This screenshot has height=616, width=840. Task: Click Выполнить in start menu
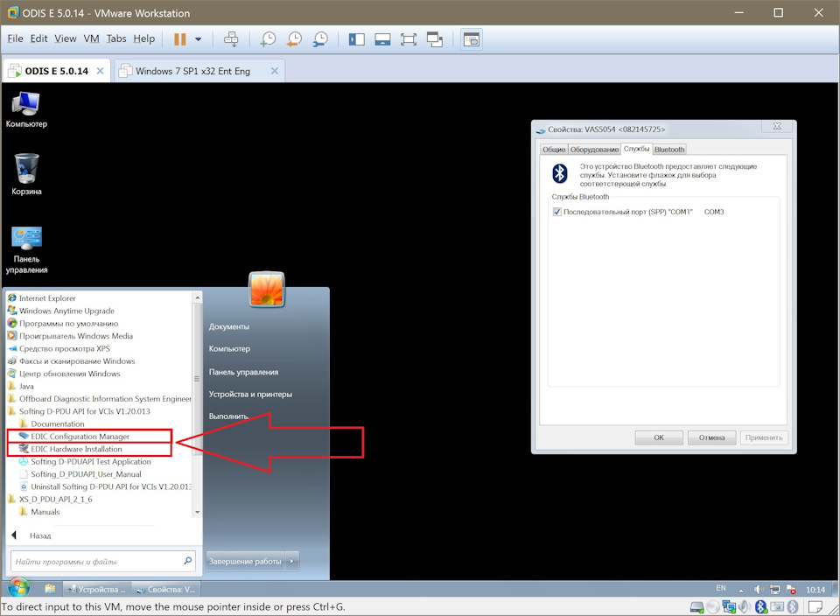pos(229,416)
